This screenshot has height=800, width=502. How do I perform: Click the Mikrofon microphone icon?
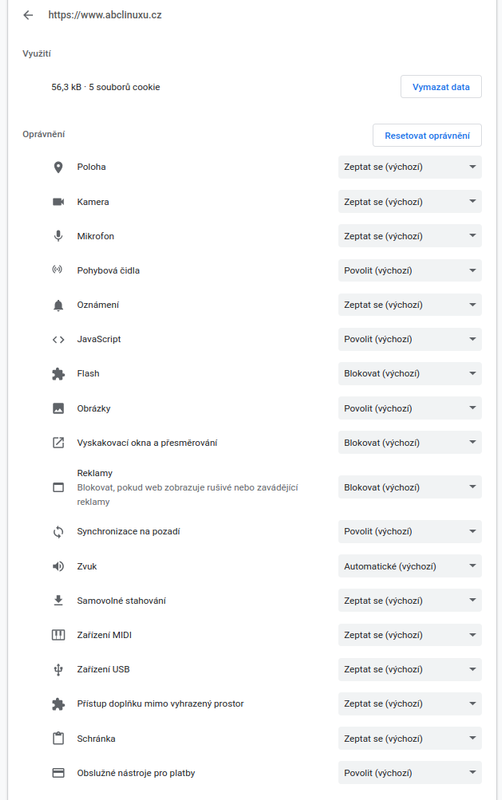click(x=58, y=236)
